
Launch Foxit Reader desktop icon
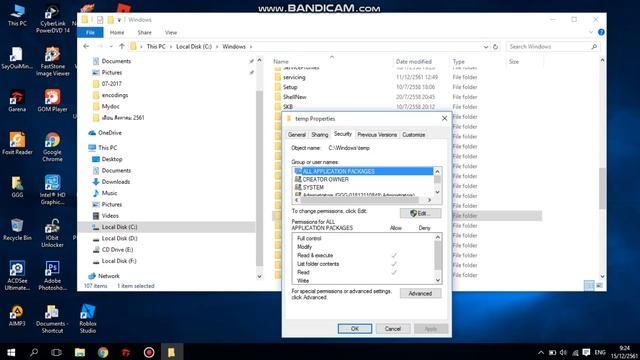coord(17,143)
